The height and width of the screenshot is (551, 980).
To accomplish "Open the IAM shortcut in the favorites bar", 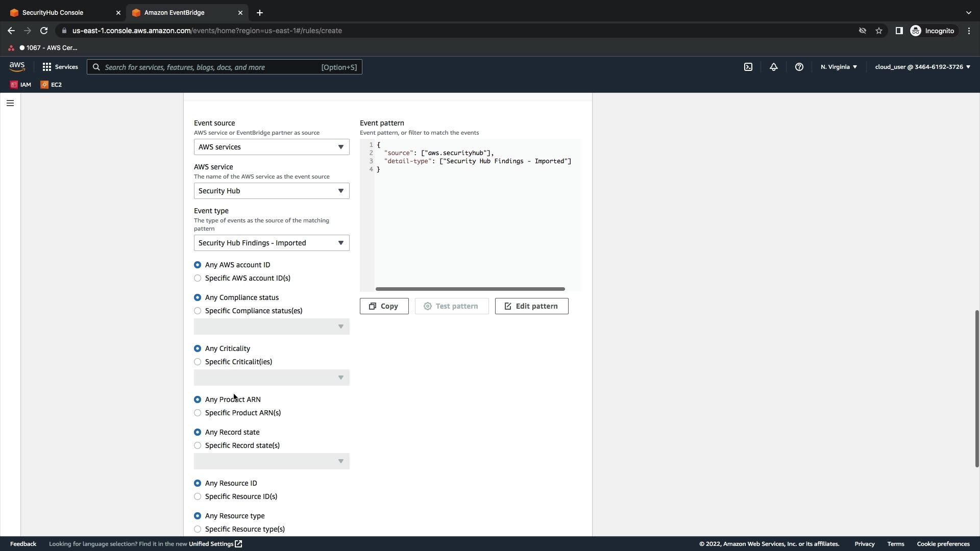I will [21, 85].
